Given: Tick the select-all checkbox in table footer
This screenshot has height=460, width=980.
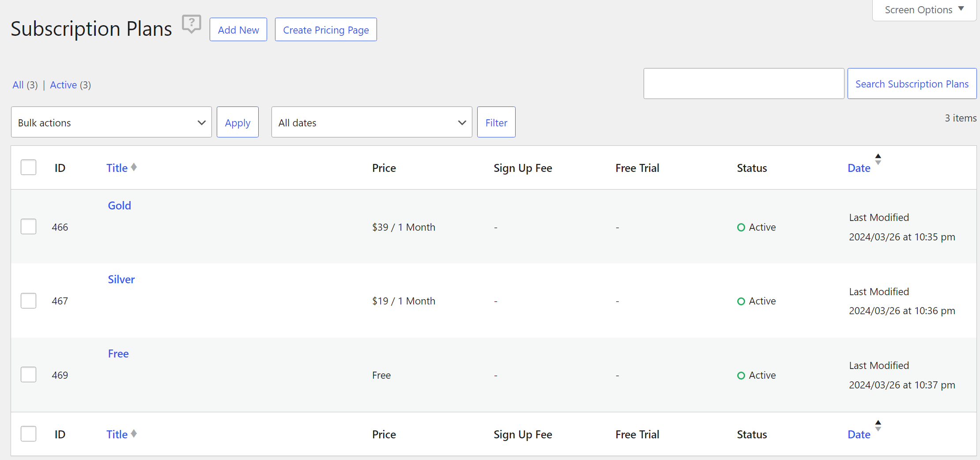Looking at the screenshot, I should point(29,434).
